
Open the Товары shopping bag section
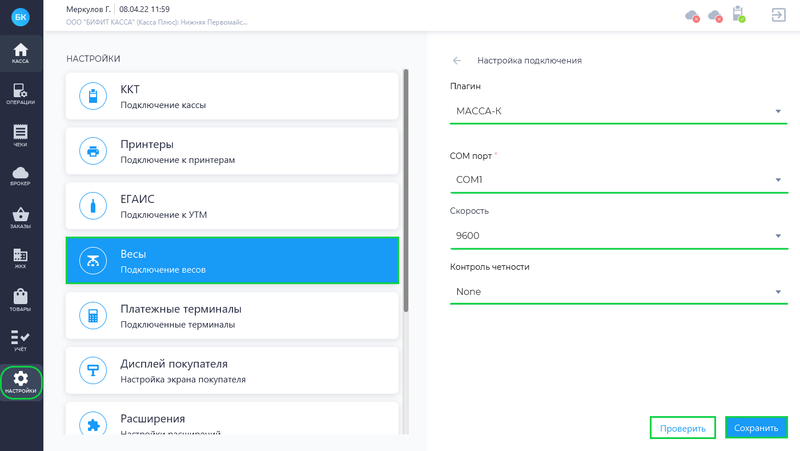pyautogui.click(x=20, y=300)
